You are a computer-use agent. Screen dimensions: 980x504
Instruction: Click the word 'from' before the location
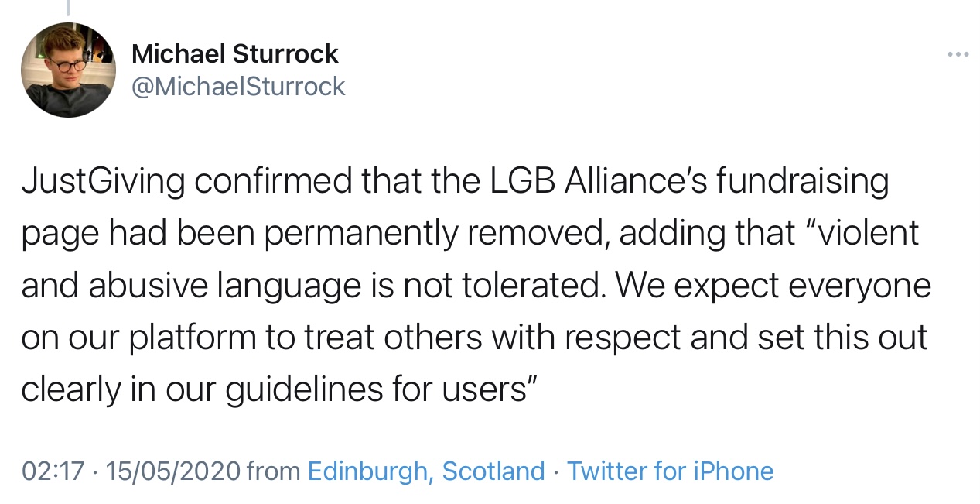275,471
